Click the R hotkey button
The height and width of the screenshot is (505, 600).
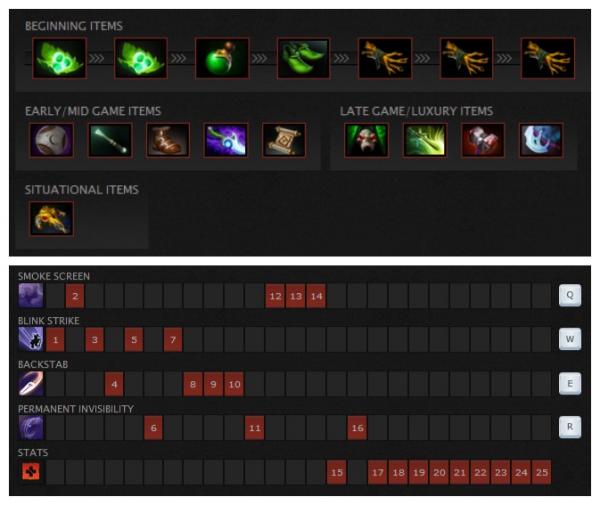pyautogui.click(x=570, y=427)
